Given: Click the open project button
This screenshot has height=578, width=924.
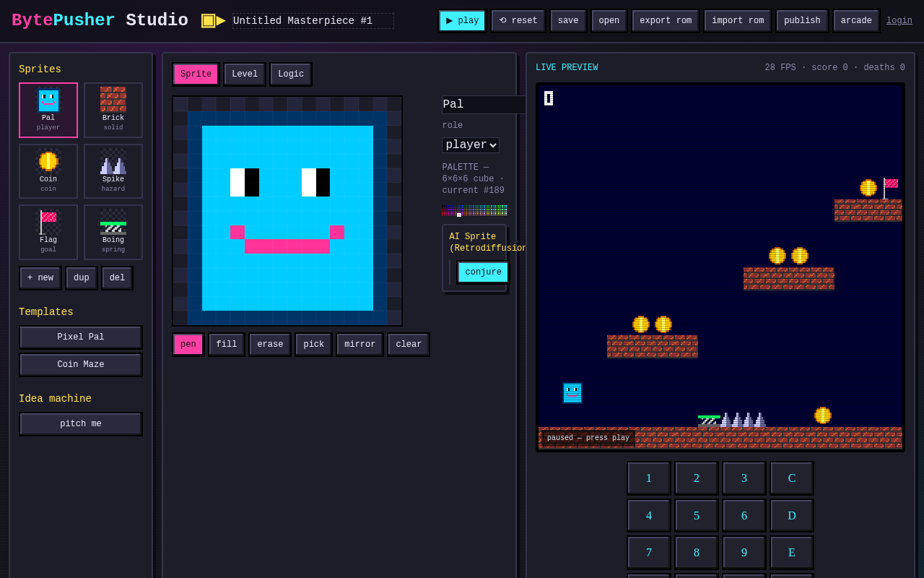Looking at the screenshot, I should (609, 21).
